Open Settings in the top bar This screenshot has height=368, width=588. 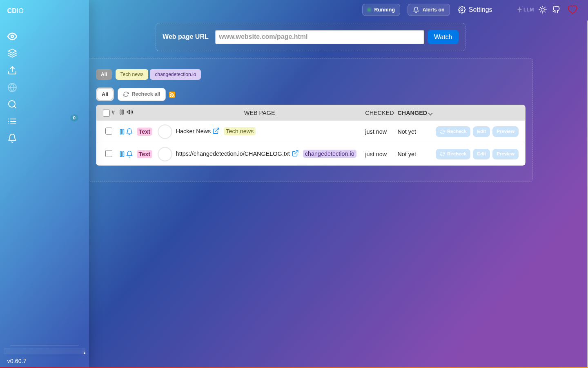pos(475,9)
